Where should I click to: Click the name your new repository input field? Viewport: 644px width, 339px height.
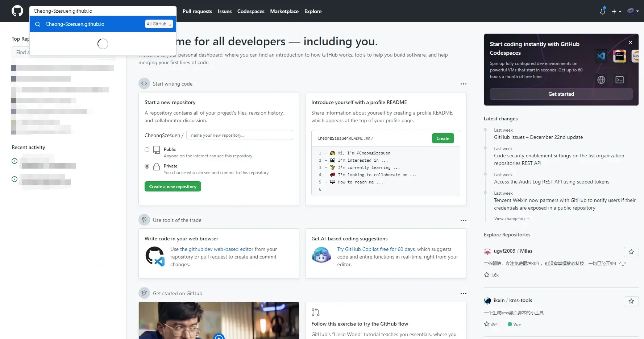(x=239, y=135)
